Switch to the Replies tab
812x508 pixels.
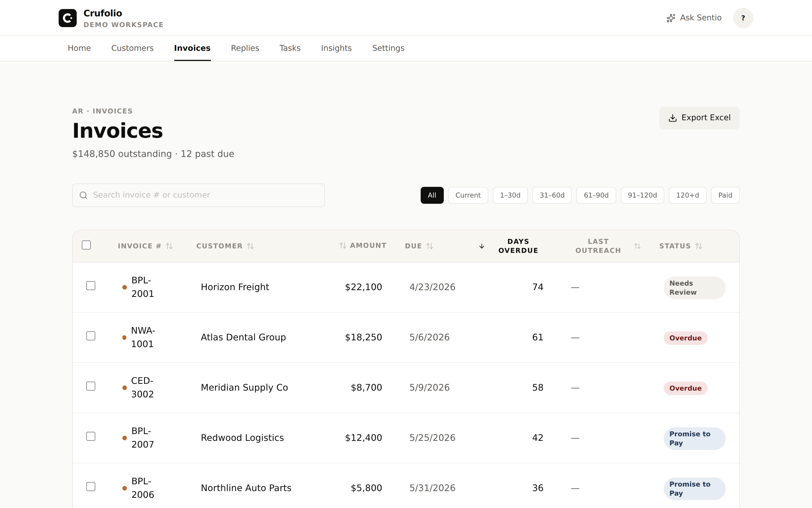[x=245, y=48]
